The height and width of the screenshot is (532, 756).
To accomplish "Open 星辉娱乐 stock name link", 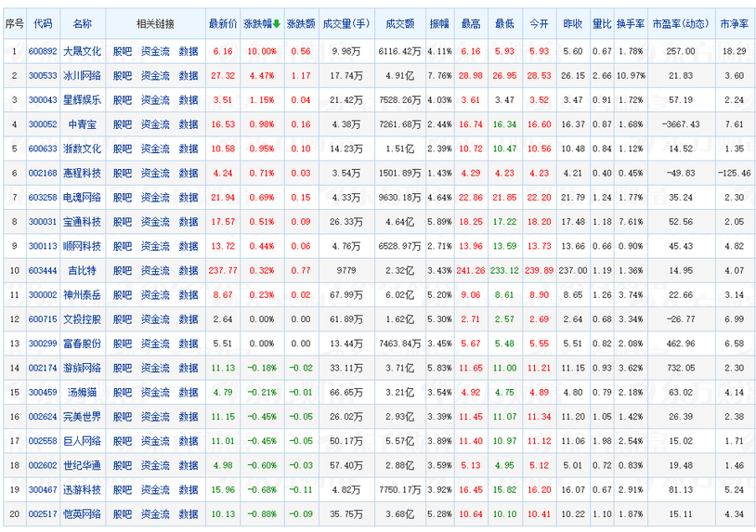I will [x=82, y=99].
